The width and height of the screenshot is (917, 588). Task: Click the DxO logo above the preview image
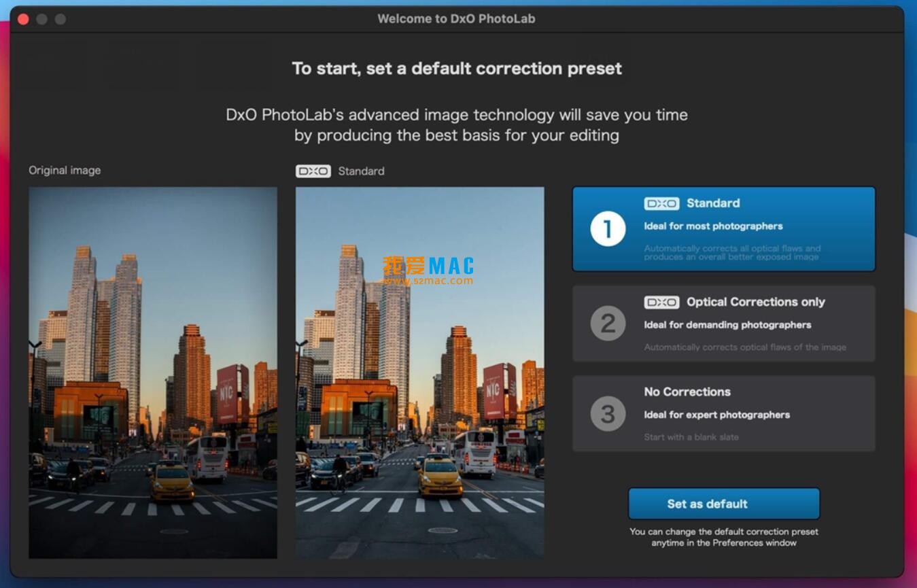pyautogui.click(x=313, y=171)
